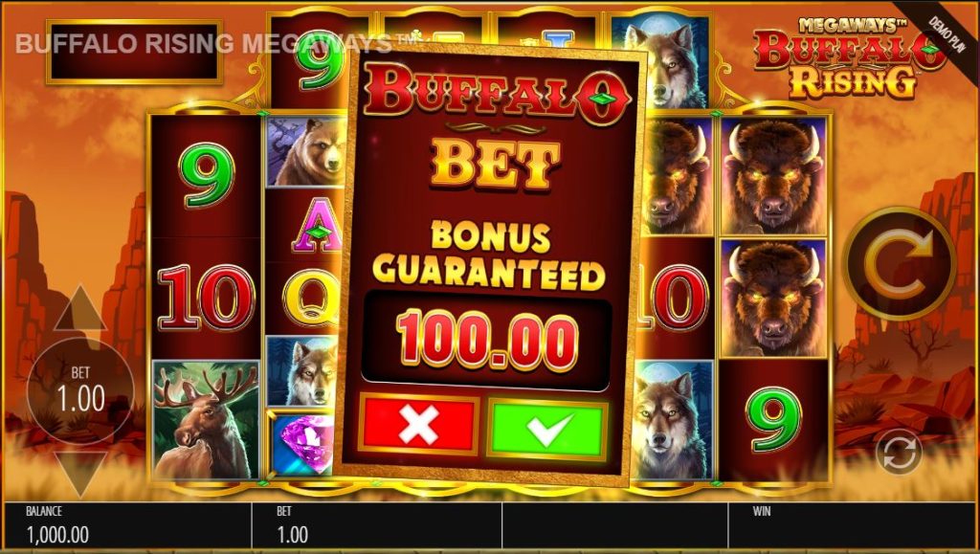The image size is (980, 554).
Task: Decrease bet with down arrow
Action: click(80, 473)
